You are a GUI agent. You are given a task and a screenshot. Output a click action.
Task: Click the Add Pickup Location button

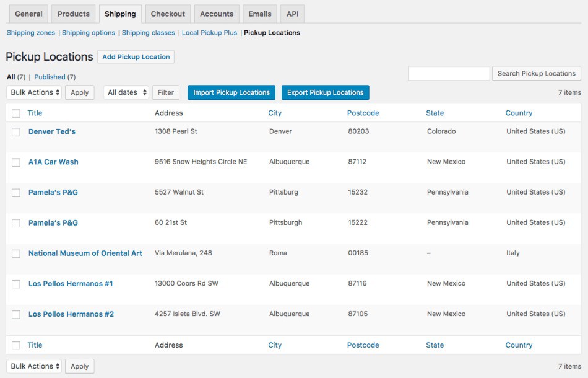[x=136, y=57]
